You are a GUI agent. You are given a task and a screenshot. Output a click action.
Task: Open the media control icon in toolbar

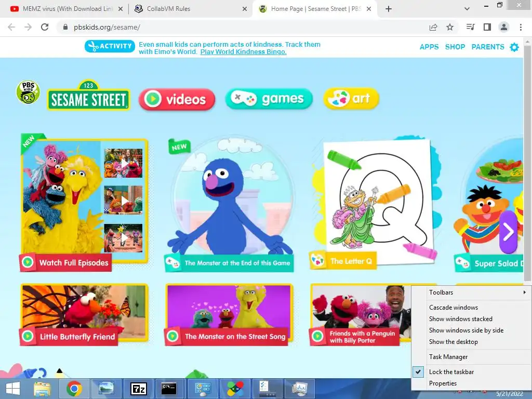(470, 27)
